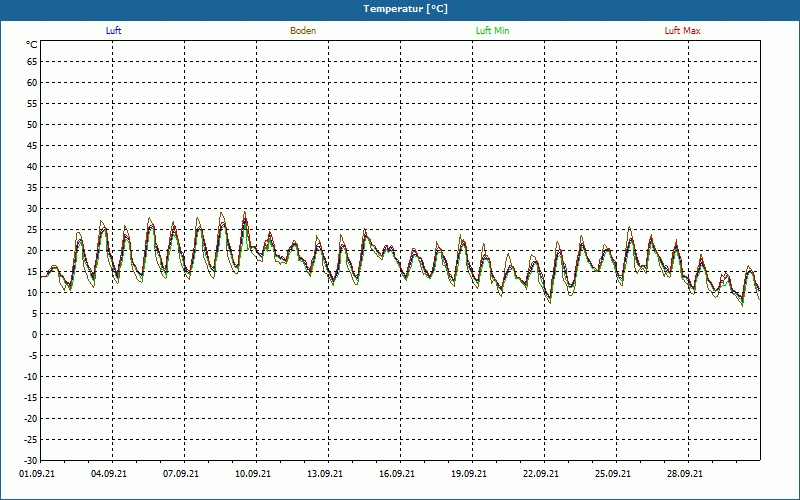Select the Boden legend entry
This screenshot has height=500, width=800.
pos(303,31)
